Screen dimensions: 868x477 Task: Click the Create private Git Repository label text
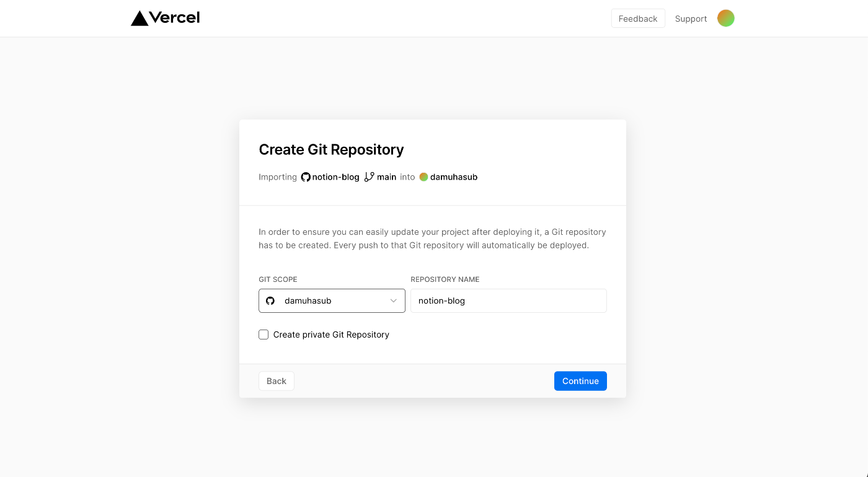(x=331, y=335)
